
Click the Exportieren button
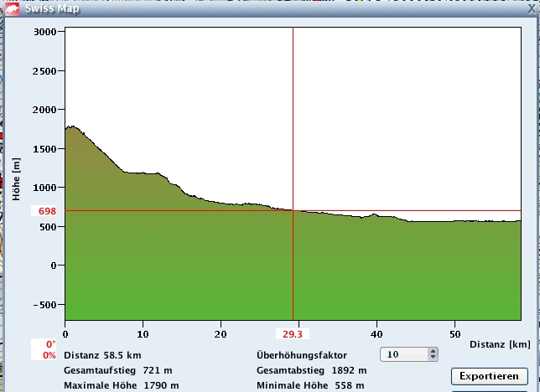(x=489, y=376)
